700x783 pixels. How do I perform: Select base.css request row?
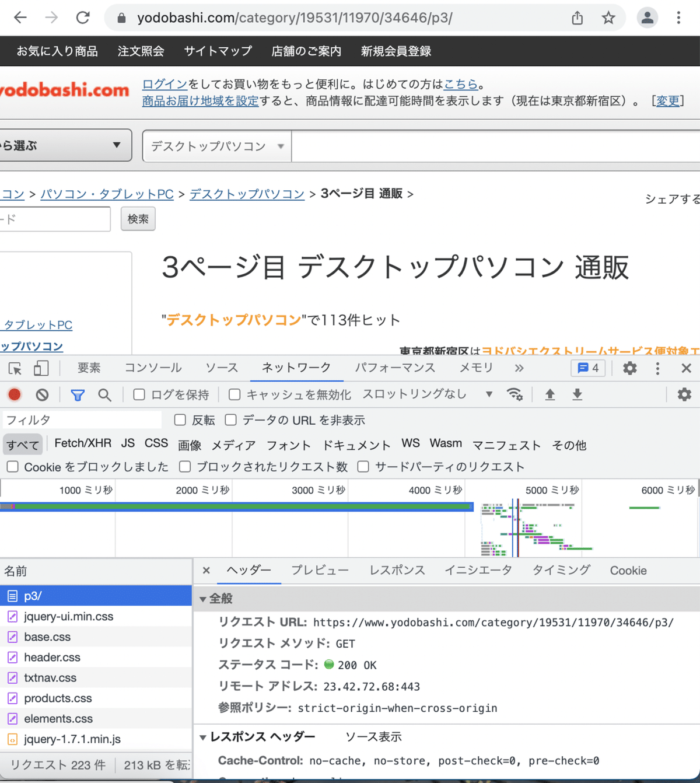96,637
